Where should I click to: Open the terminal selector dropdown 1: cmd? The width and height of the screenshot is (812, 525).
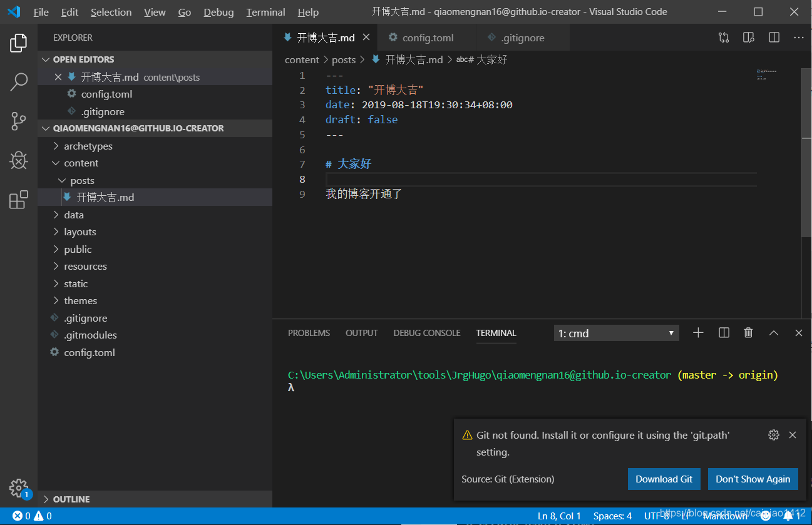pyautogui.click(x=617, y=333)
